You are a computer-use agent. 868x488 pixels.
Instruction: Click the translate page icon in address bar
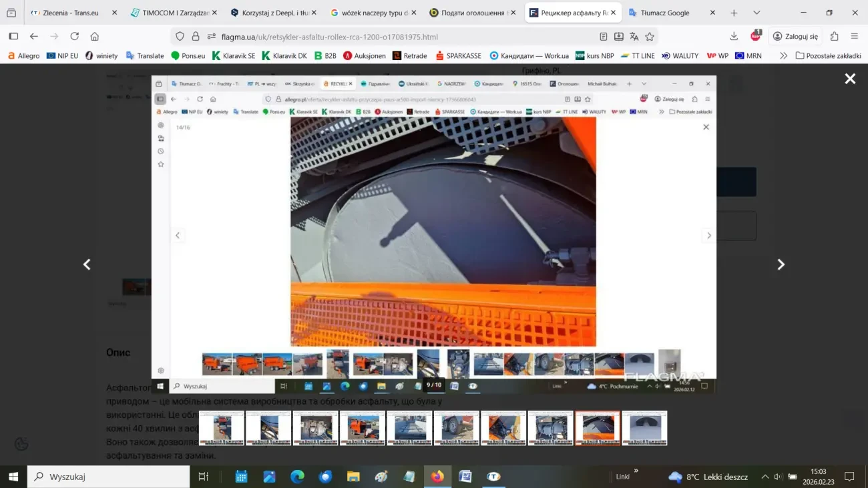(x=634, y=37)
